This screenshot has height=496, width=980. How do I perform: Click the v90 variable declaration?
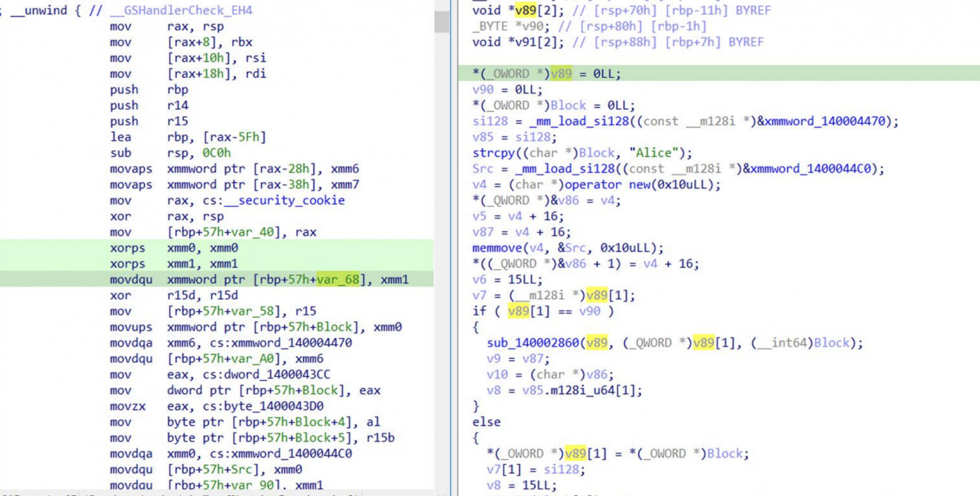coord(589,26)
